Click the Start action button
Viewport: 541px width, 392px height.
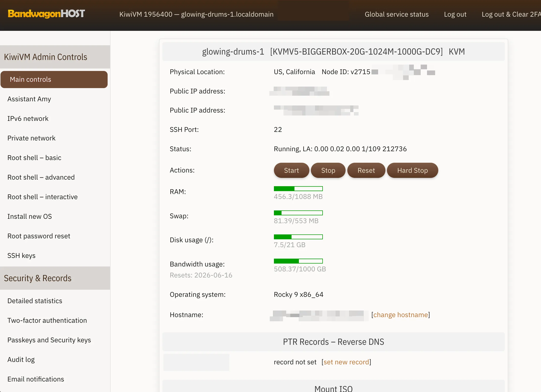291,170
